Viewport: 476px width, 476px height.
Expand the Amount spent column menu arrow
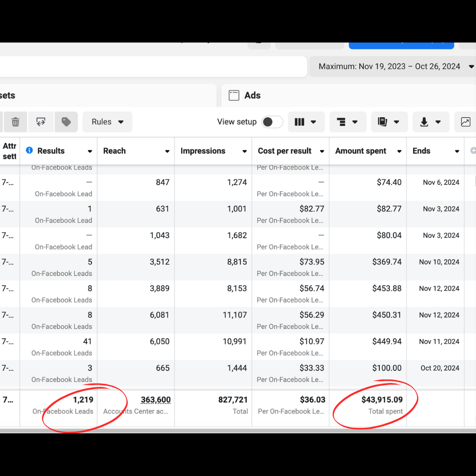tap(399, 151)
